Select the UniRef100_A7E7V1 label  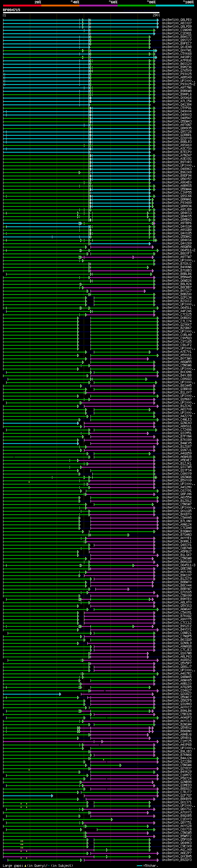coord(176,352)
